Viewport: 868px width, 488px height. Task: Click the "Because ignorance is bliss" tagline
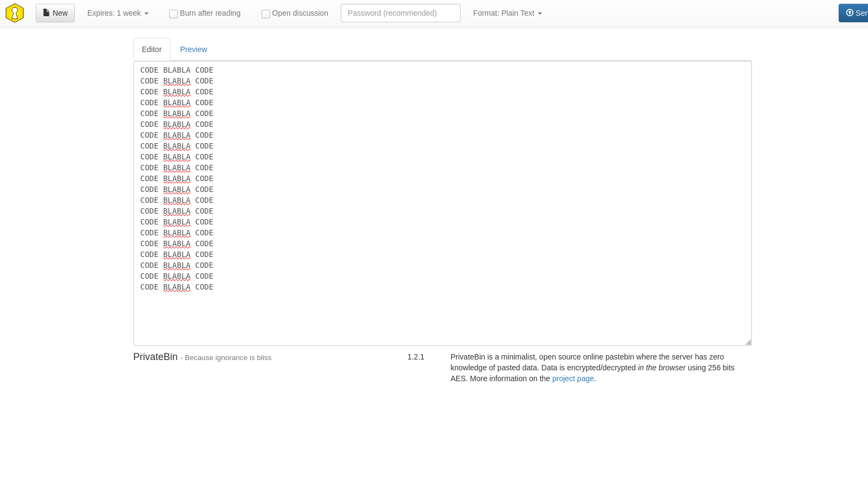(x=228, y=358)
